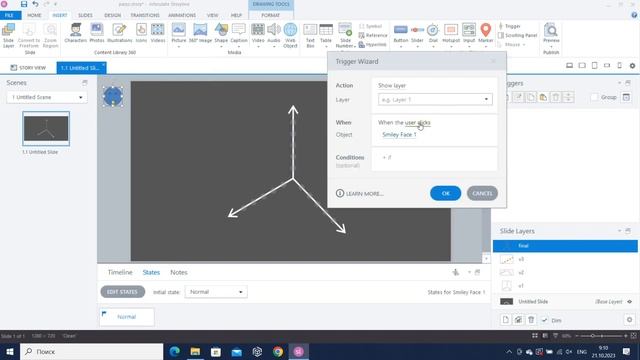Switch to the ANIMATIONS ribbon tab

pyautogui.click(x=182, y=15)
